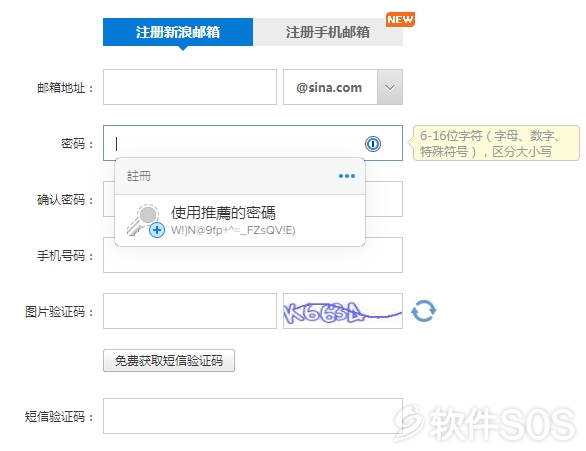Viewport: 586px width, 451px height.
Task: Click the NEW badge on phone mailbox tab
Action: pyautogui.click(x=400, y=19)
